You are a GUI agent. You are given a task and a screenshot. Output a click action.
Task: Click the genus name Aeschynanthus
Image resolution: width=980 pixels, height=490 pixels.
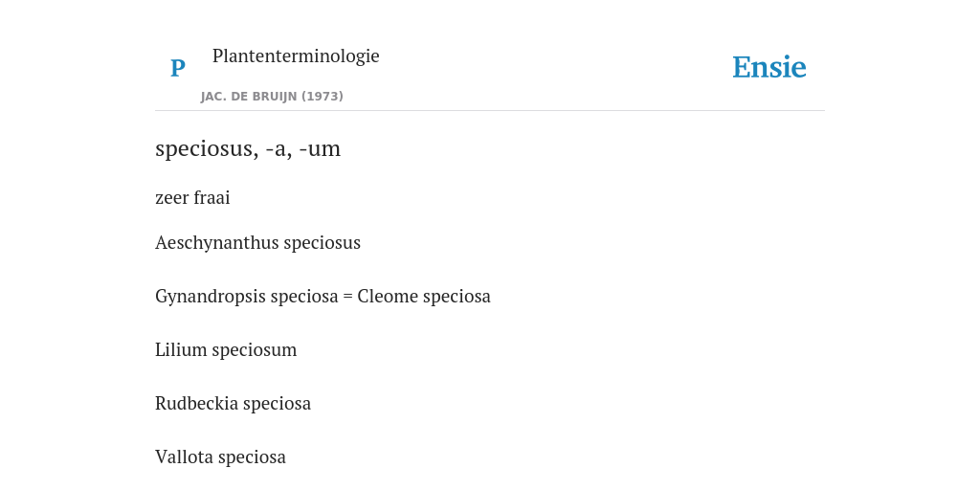pos(217,242)
